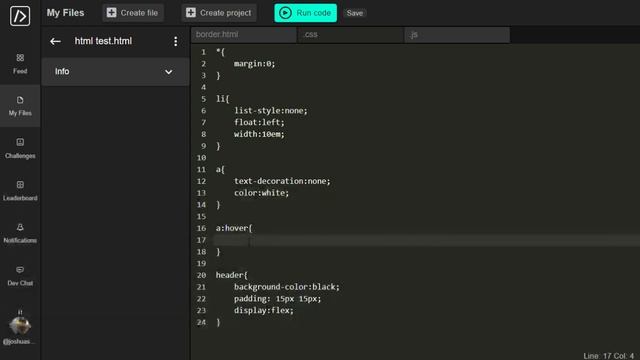Click the code editor logo icon
Image resolution: width=640 pixels, height=360 pixels.
(20, 16)
